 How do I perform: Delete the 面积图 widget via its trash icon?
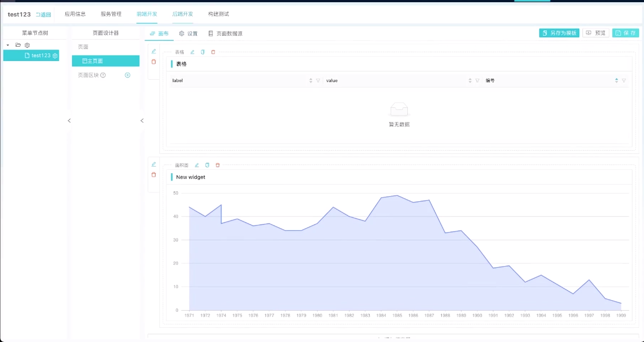coord(218,165)
